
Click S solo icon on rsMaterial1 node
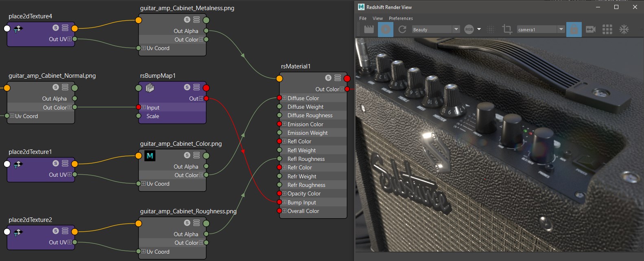click(x=328, y=78)
